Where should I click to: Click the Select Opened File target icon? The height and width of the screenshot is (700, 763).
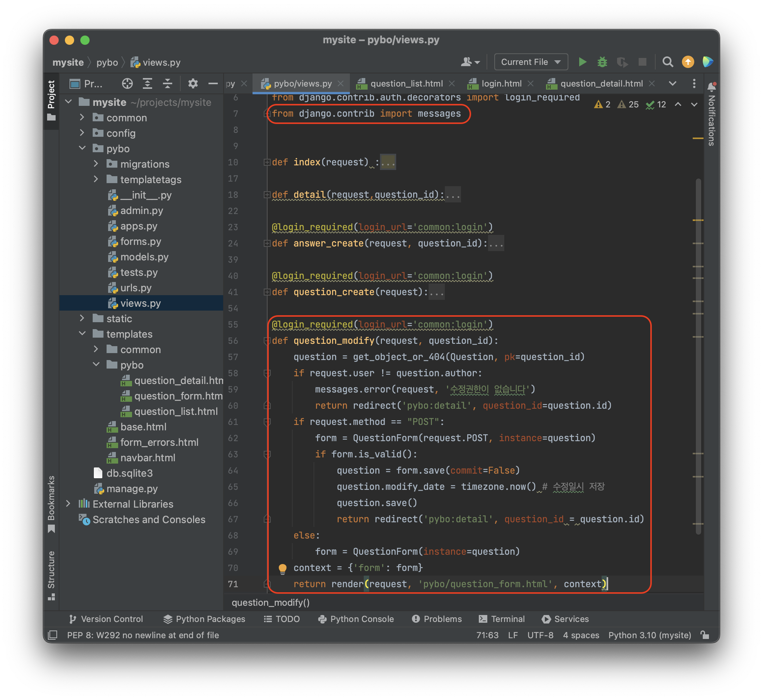(x=127, y=83)
